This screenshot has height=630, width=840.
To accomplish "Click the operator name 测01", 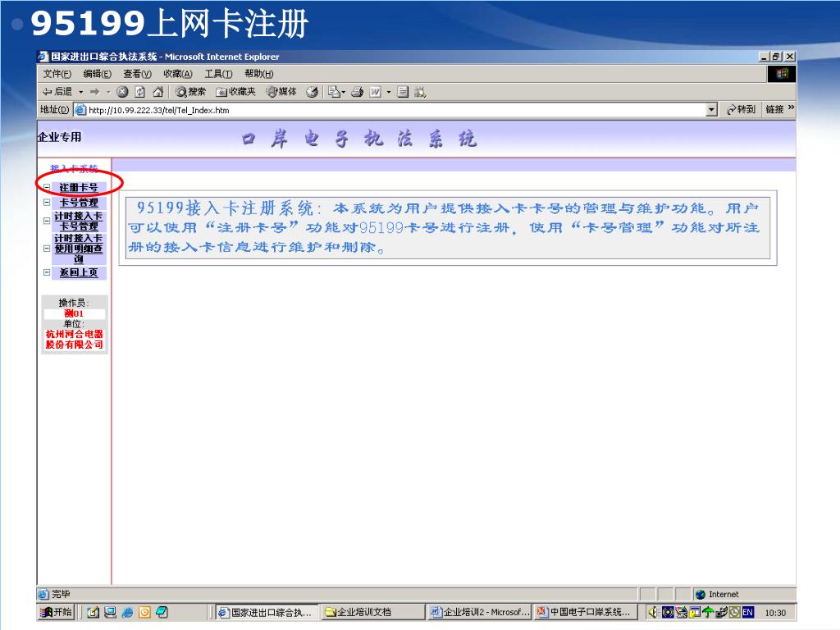I will pos(74,313).
